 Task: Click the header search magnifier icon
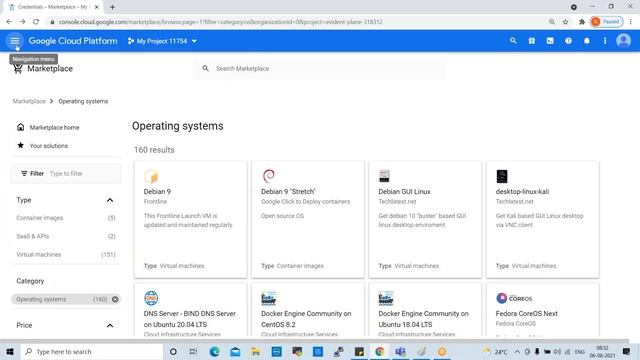513,41
